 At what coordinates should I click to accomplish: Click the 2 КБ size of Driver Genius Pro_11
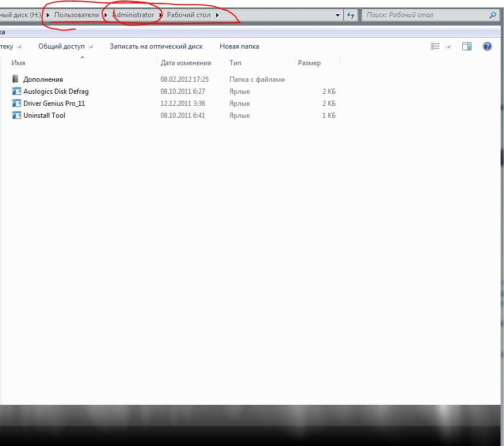pos(329,103)
